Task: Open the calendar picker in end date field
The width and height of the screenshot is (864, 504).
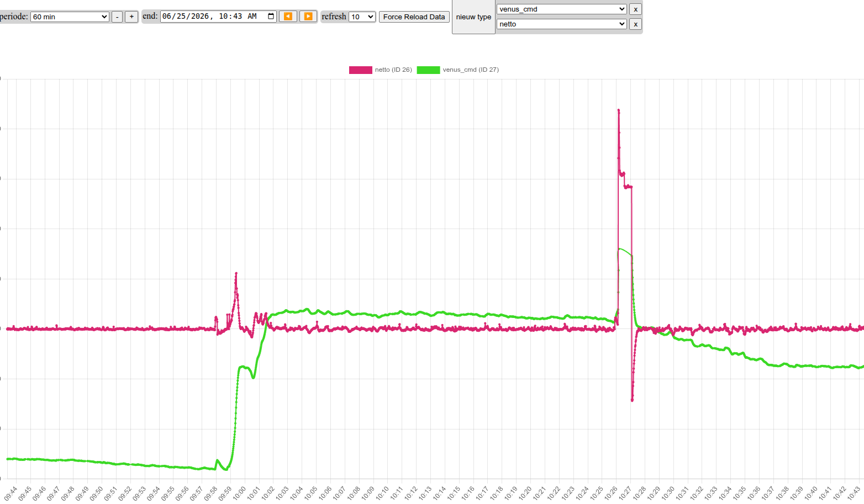Action: coord(271,17)
